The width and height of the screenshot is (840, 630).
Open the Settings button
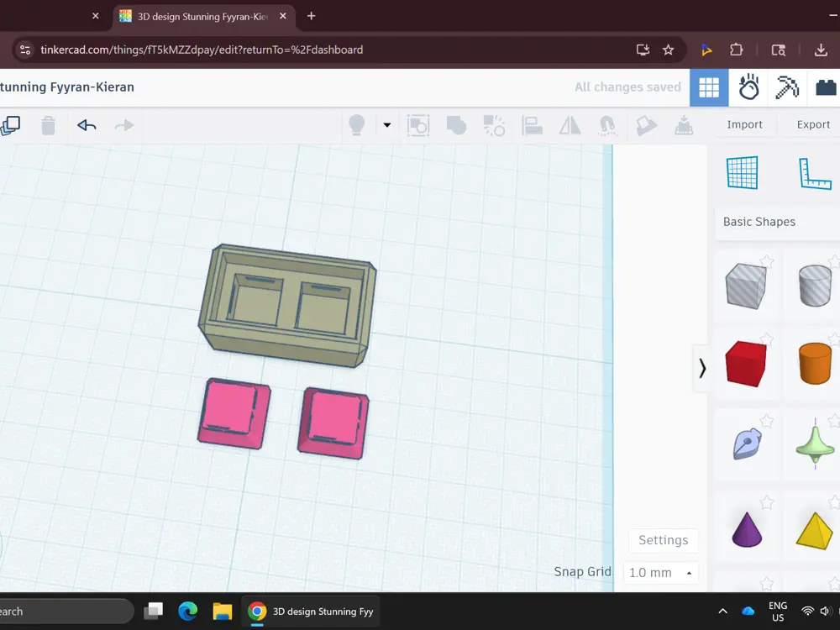(x=664, y=540)
